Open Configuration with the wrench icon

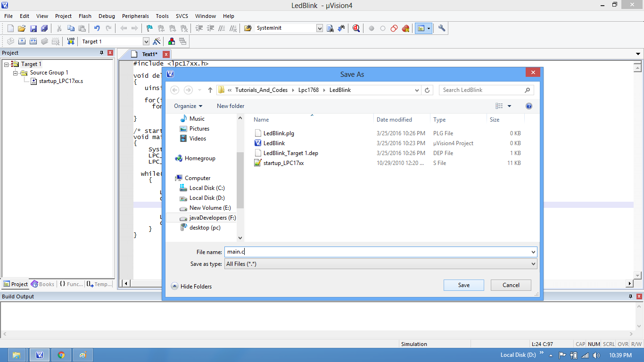tap(442, 28)
